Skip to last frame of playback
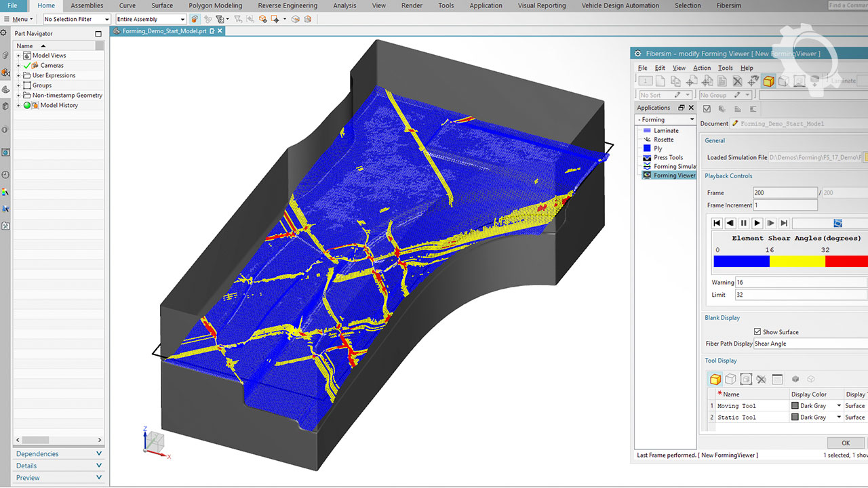Screen dimensions: 868x488 pyautogui.click(x=784, y=223)
